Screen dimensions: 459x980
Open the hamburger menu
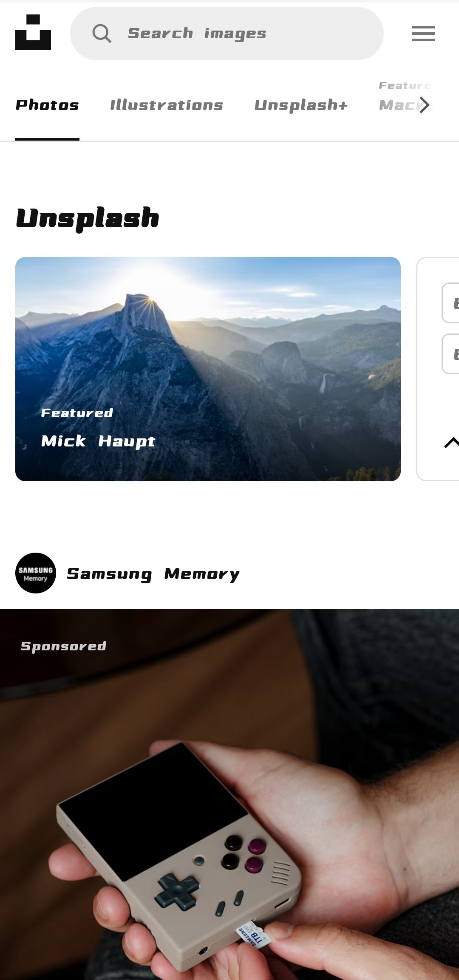point(423,34)
